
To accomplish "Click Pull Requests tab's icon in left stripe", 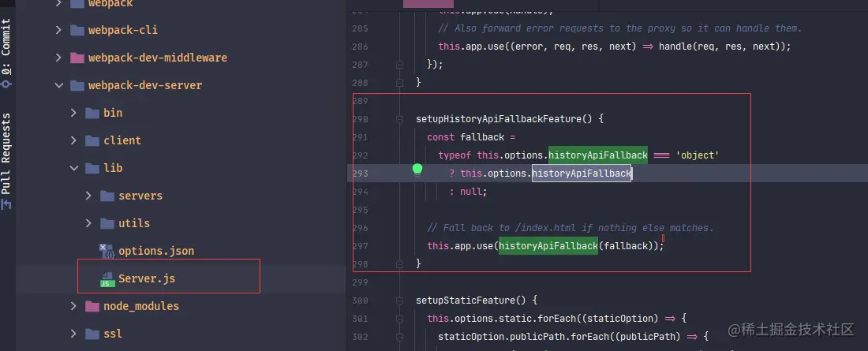I will tap(6, 204).
